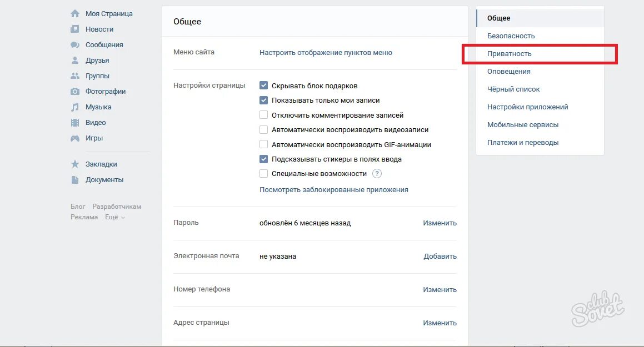Click the camera icon beside Фотографии
This screenshot has width=644, height=347.
75,92
